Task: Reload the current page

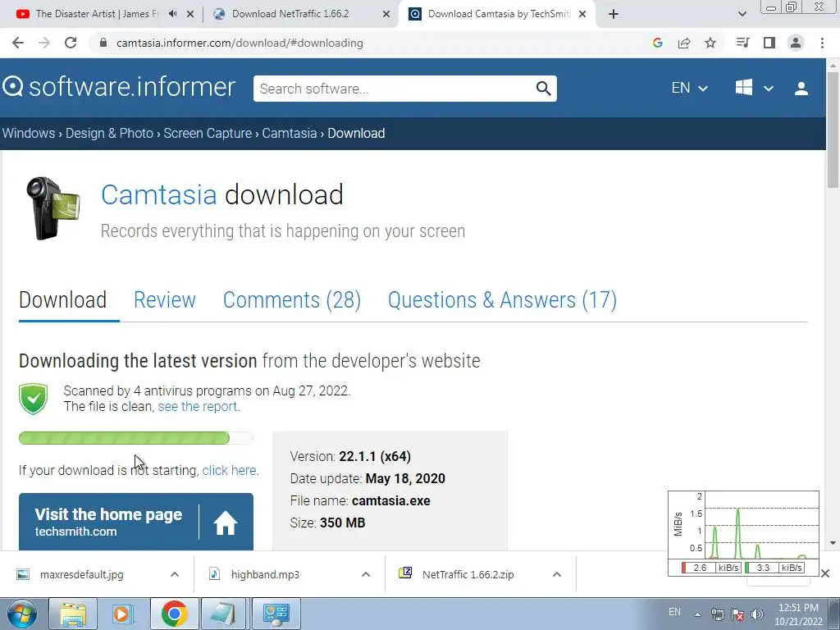Action: [x=71, y=43]
